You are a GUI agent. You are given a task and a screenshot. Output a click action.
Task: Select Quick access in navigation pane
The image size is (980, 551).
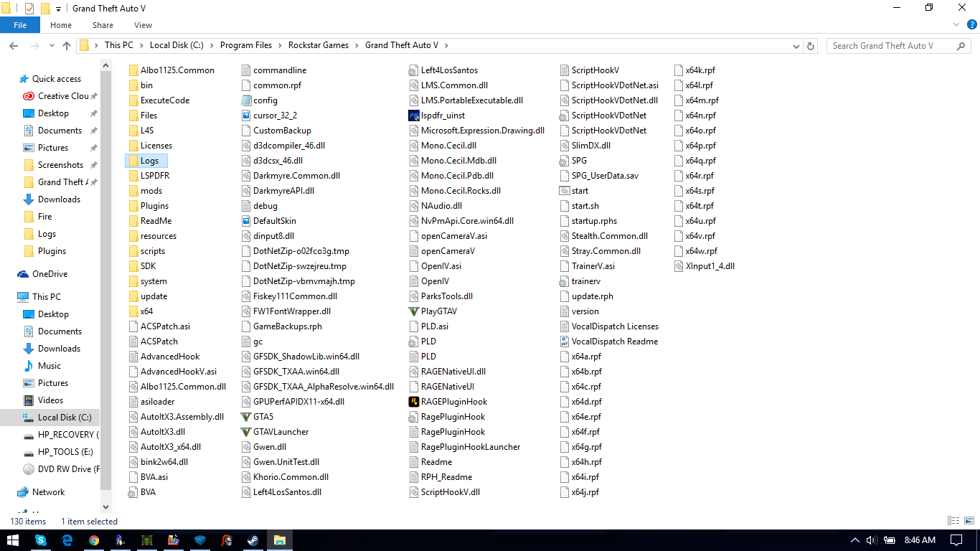[57, 79]
